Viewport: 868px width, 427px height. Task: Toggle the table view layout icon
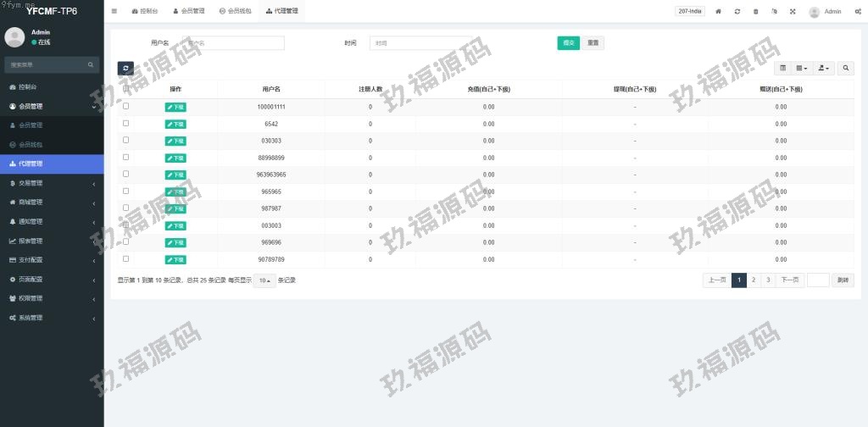click(x=782, y=68)
